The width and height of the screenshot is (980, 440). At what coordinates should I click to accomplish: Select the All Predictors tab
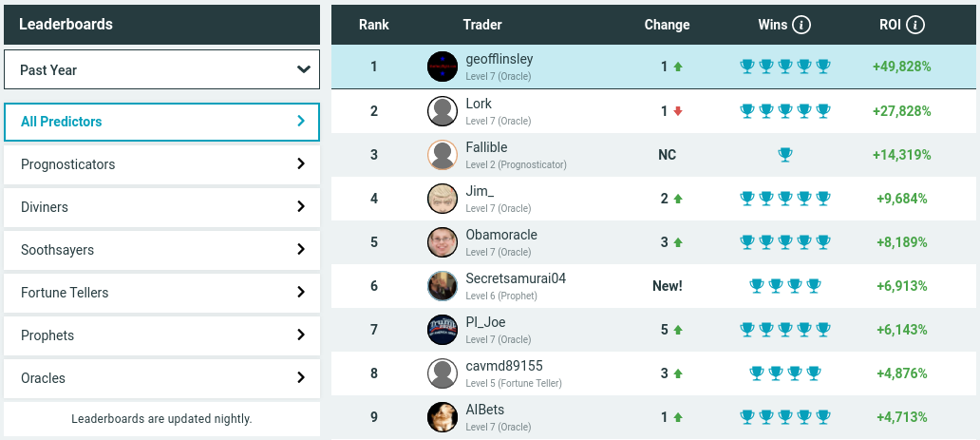click(161, 122)
